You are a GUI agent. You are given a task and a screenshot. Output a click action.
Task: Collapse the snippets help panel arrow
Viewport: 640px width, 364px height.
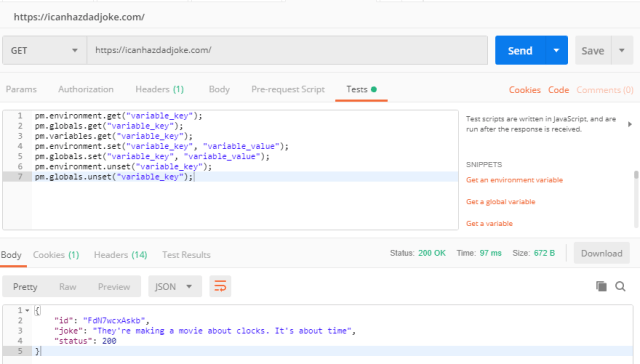tap(630, 124)
